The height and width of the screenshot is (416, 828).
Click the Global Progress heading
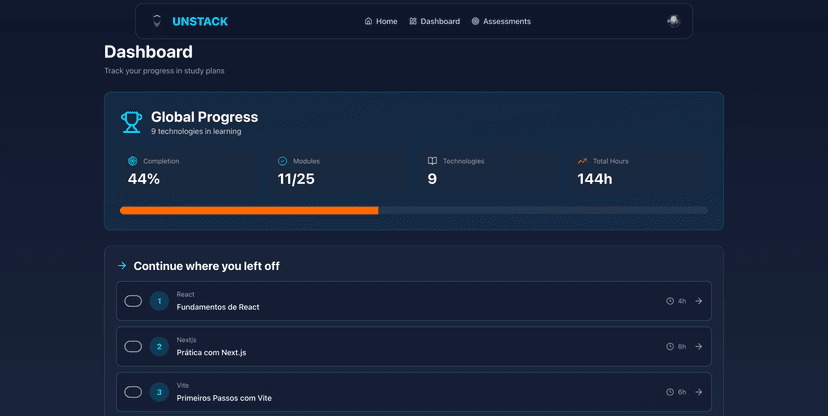[x=204, y=117]
